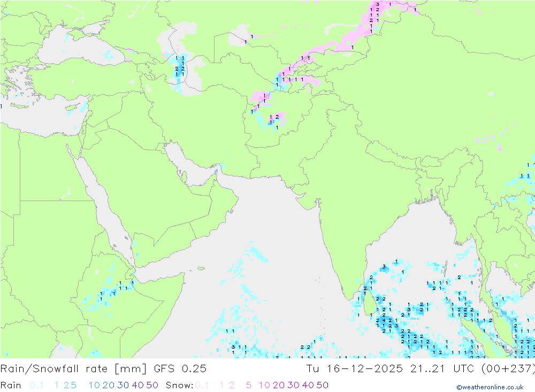Select the Rain legend value 30
The height and width of the screenshot is (392, 535).
tap(123, 385)
